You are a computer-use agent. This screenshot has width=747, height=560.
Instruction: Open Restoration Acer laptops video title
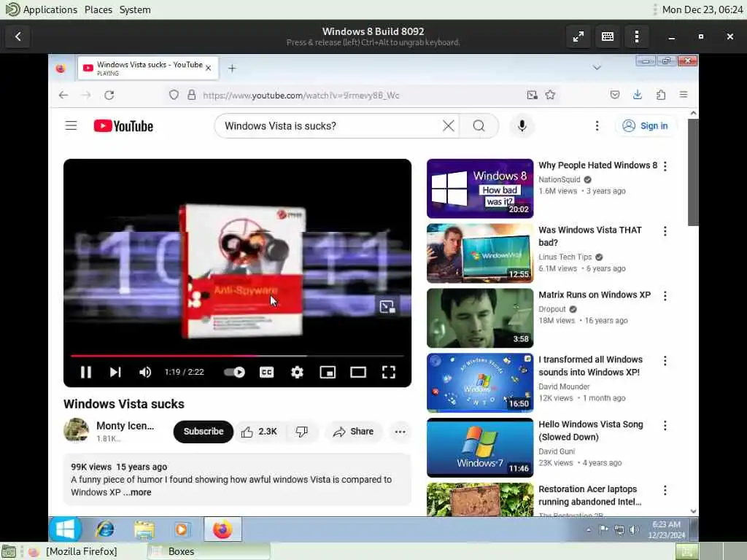[589, 495]
